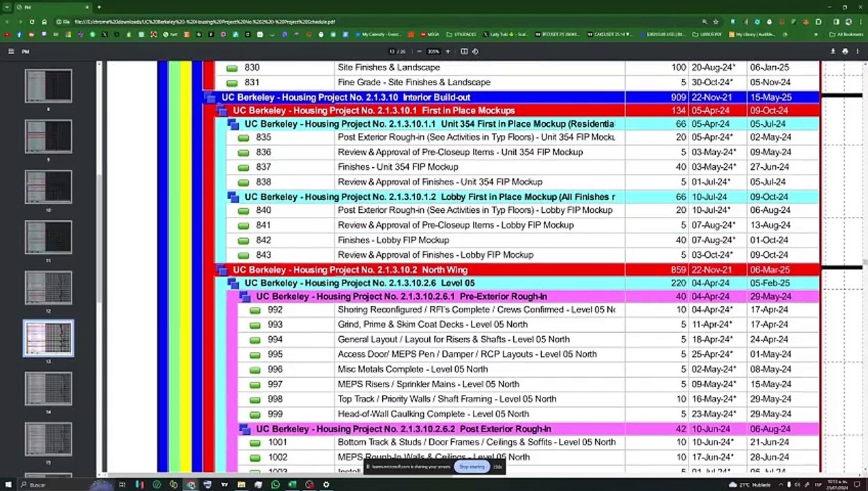Click the zoom in plus button

pos(448,51)
